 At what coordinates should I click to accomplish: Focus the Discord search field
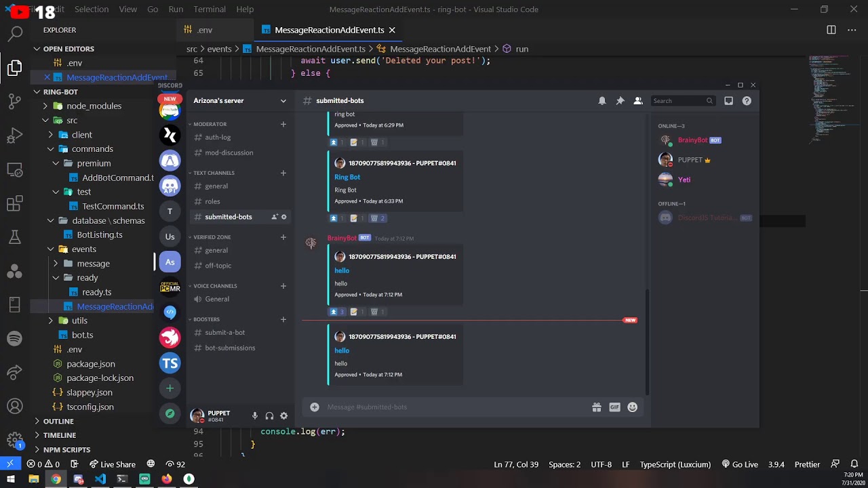(x=682, y=100)
